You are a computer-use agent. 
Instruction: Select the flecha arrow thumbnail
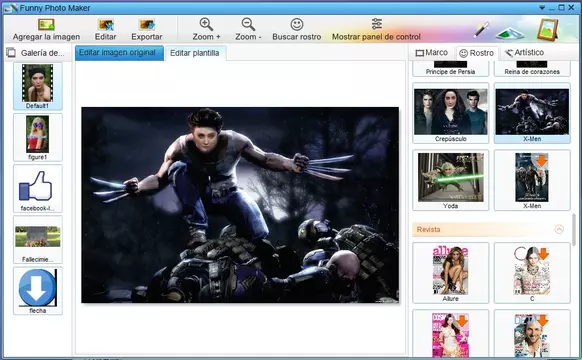[x=37, y=291]
